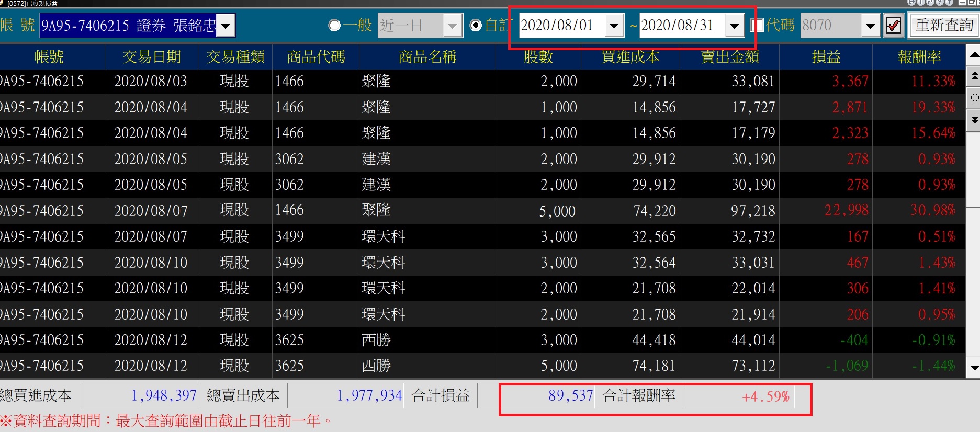The height and width of the screenshot is (432, 980).
Task: Click the profit value 467
Action: pos(858,262)
